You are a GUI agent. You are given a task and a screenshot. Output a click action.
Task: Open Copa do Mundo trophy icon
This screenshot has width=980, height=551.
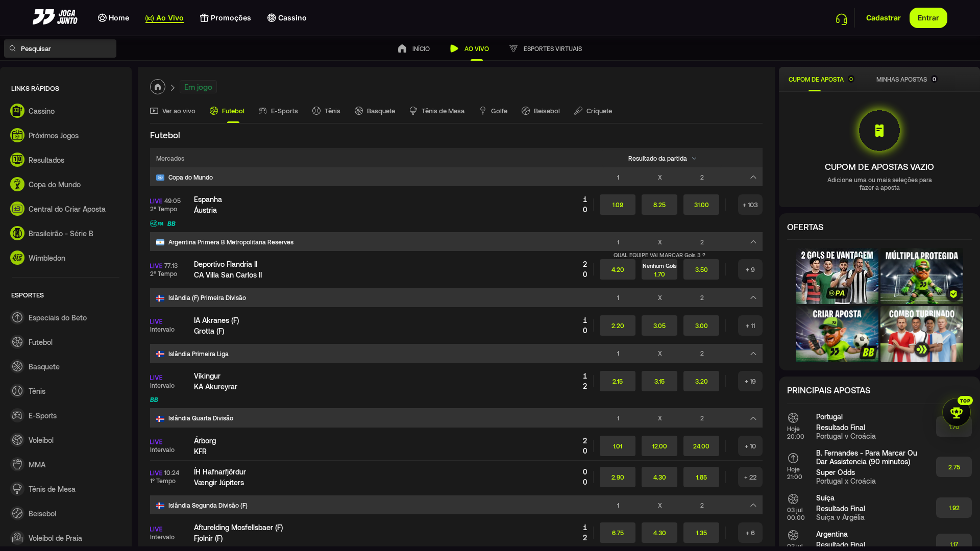(17, 184)
